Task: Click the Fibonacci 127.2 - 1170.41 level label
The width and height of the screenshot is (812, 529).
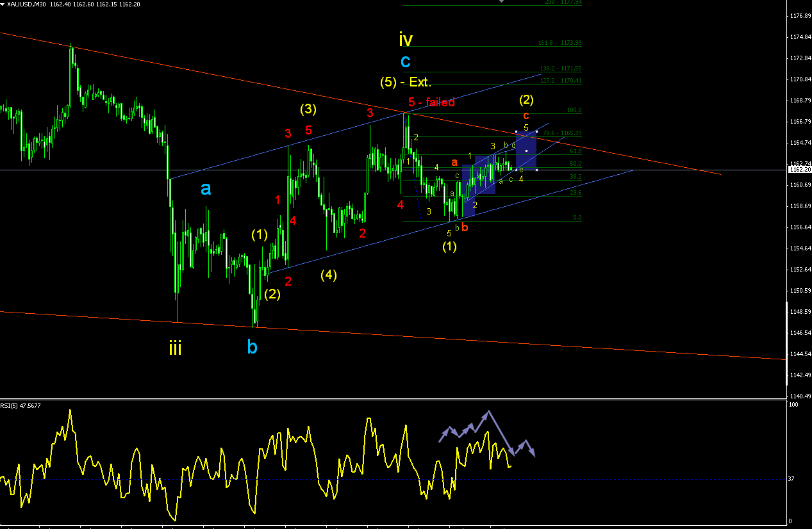Action: [559, 81]
